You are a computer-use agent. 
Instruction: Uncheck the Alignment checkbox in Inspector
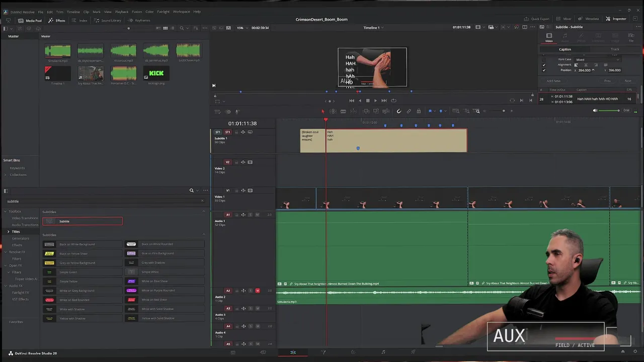(x=544, y=65)
